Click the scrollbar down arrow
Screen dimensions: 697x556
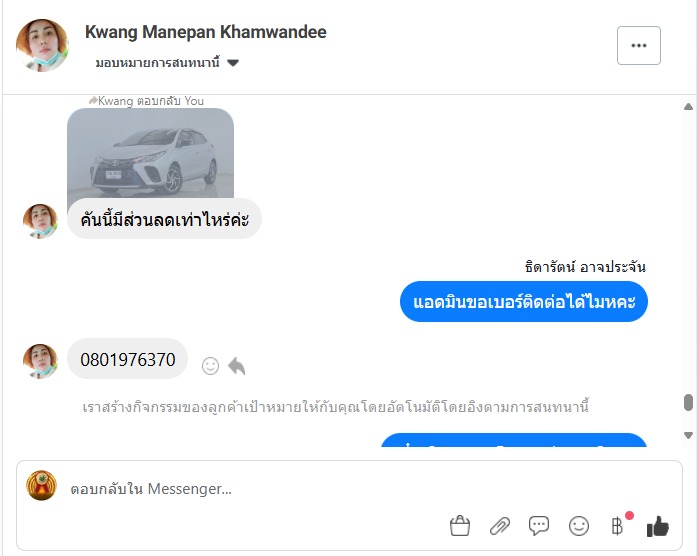point(688,435)
